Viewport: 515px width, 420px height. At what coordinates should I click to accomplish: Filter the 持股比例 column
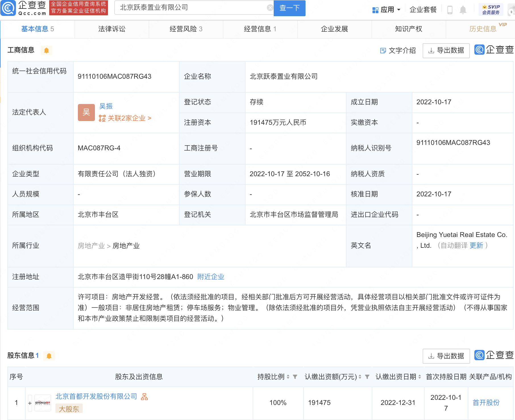[295, 377]
